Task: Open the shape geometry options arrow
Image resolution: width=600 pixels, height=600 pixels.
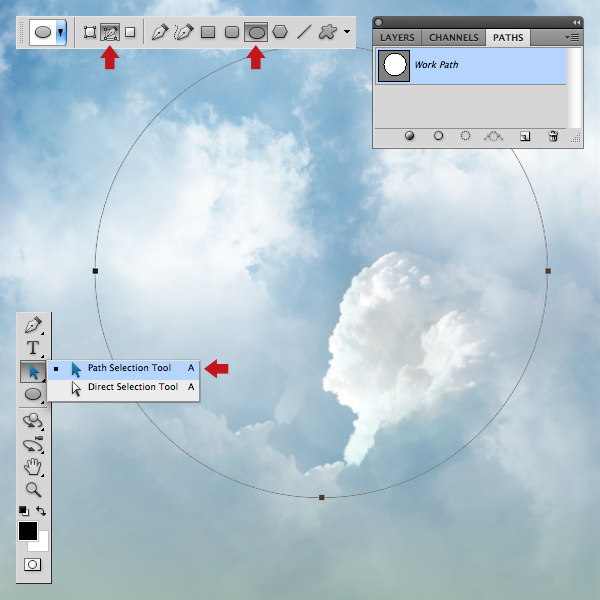Action: (347, 32)
